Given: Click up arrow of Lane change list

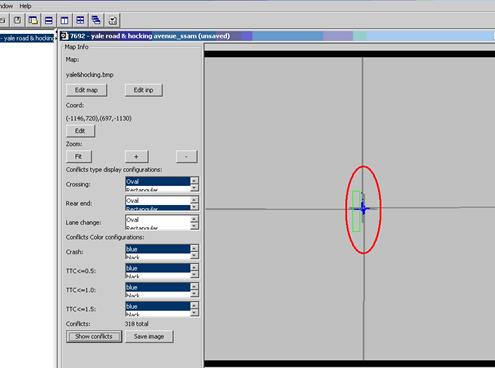Looking at the screenshot, I should click(x=194, y=219).
